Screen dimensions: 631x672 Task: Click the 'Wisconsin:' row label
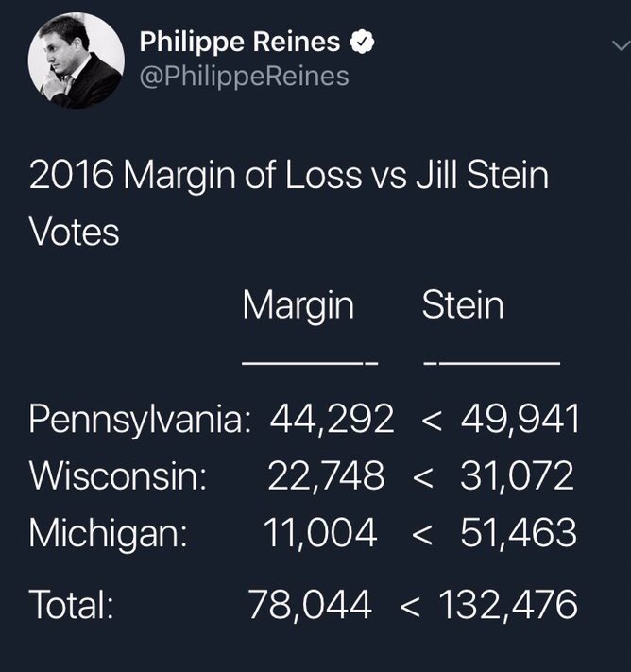coord(119,476)
